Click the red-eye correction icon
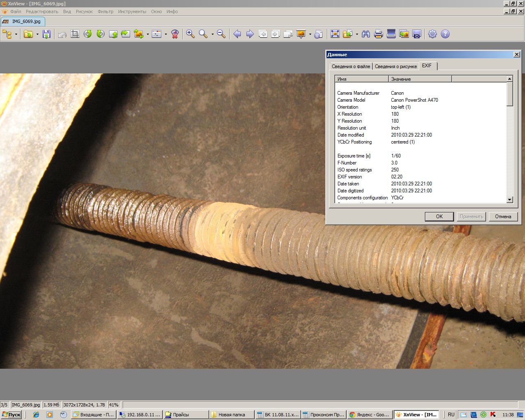Screen dimensions: 525x420 (175, 34)
